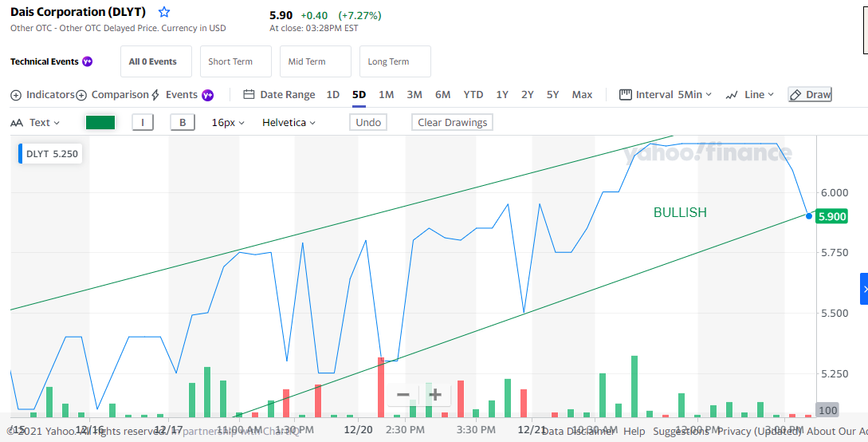Select the Short Term tab
The height and width of the screenshot is (442, 868).
tap(236, 61)
